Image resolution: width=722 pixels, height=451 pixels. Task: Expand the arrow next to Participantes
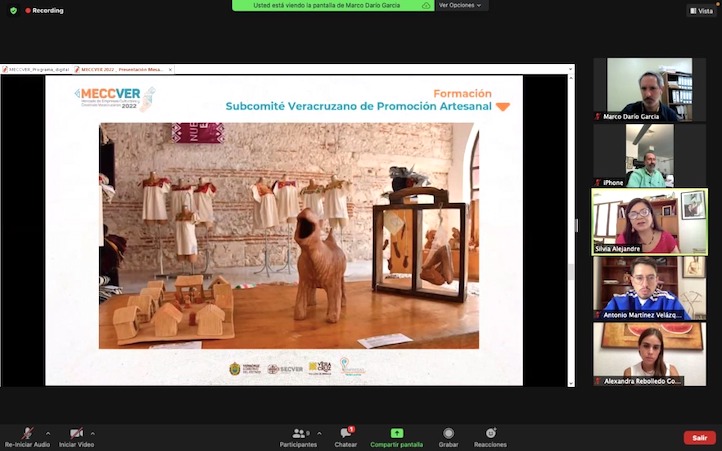[319, 433]
